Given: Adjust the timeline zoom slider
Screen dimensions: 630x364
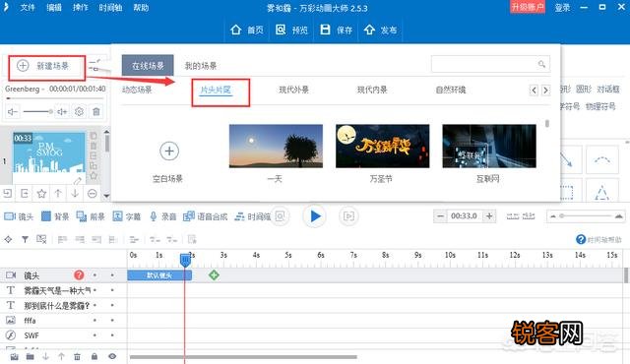Looking at the screenshot, I should coord(586,215).
